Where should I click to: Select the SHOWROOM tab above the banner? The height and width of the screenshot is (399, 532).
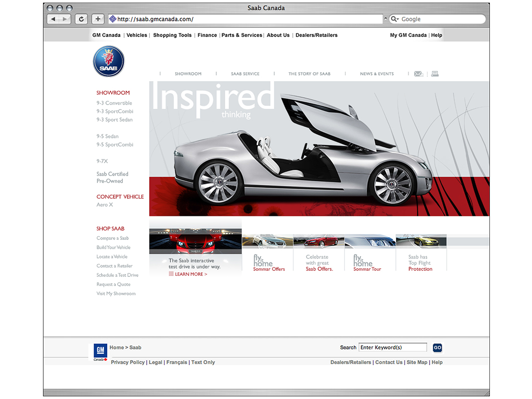[188, 74]
